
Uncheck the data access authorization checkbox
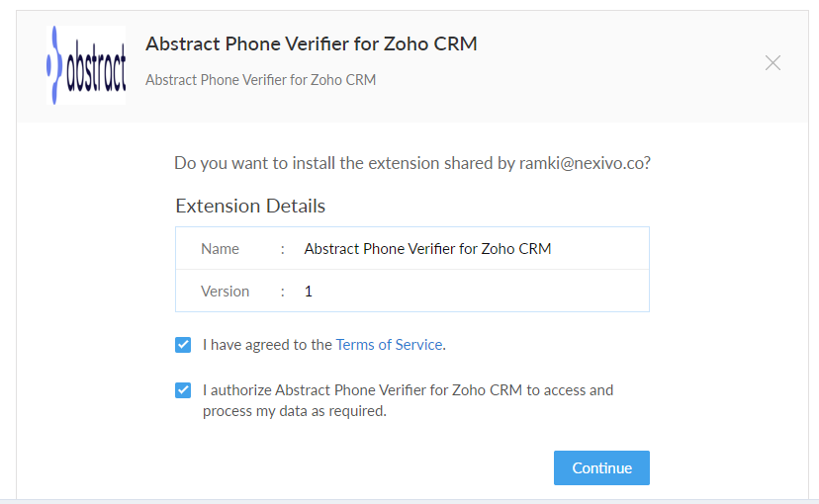[x=183, y=390]
